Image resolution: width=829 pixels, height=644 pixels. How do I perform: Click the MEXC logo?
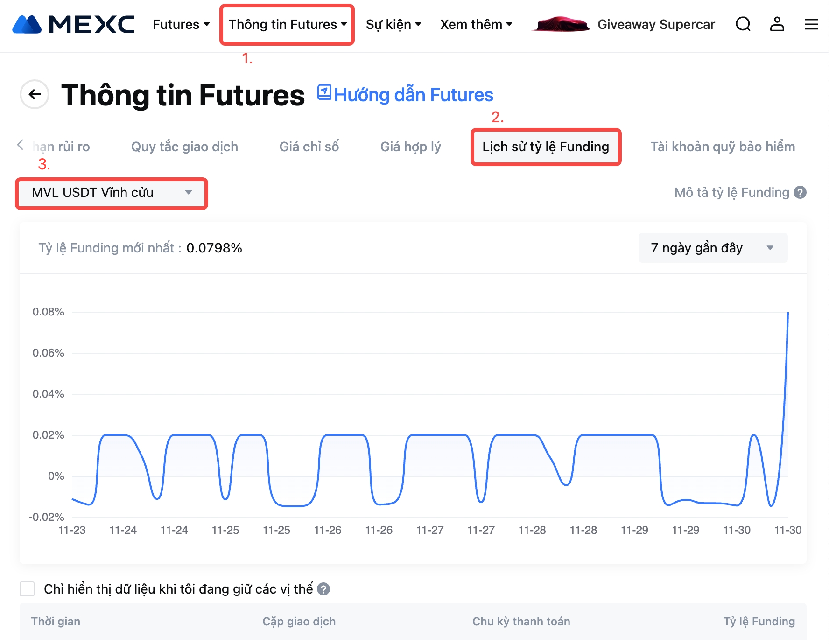(x=73, y=24)
